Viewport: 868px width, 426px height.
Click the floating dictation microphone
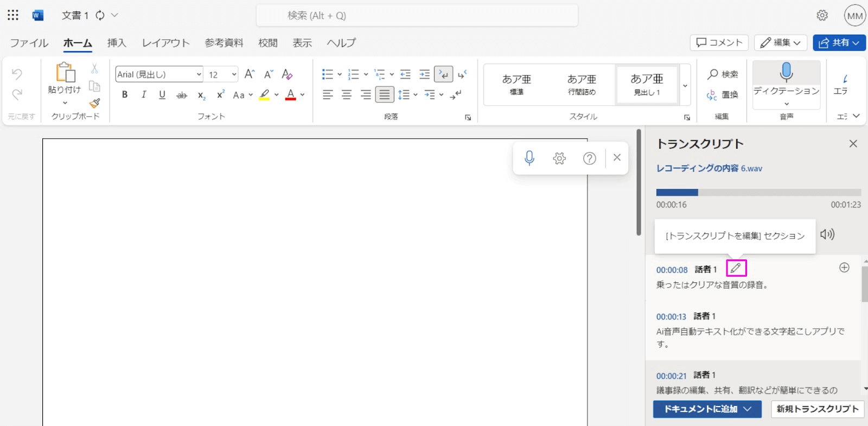tap(529, 158)
